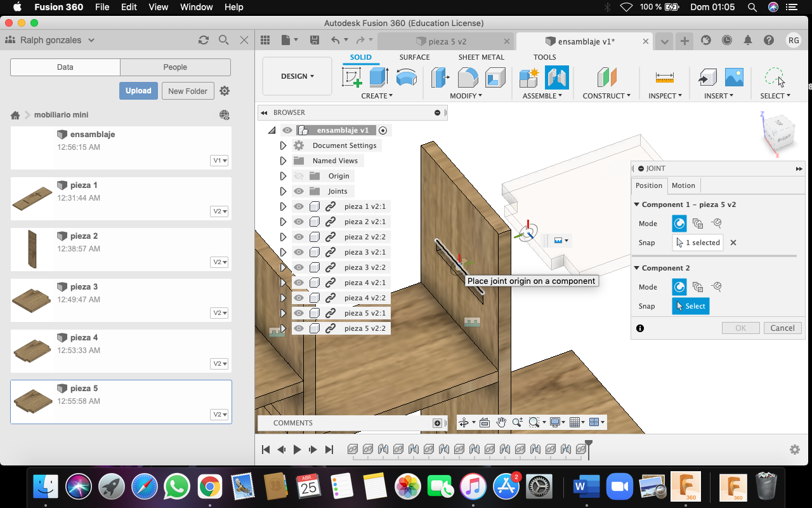Open the MODIFY dropdown menu

466,96
